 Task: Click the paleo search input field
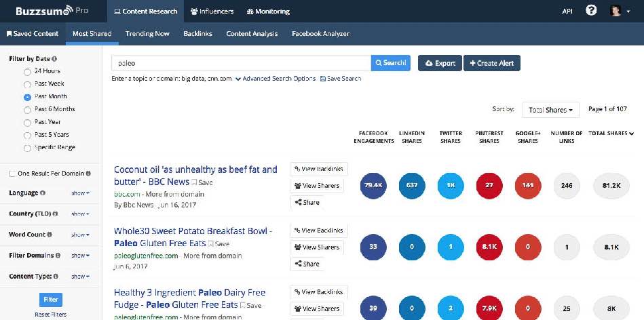[241, 63]
